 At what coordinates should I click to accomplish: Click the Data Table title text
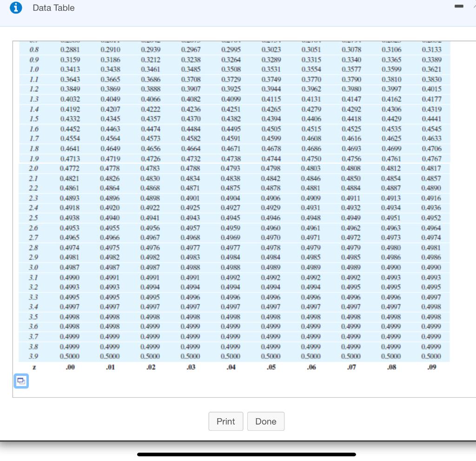53,7
